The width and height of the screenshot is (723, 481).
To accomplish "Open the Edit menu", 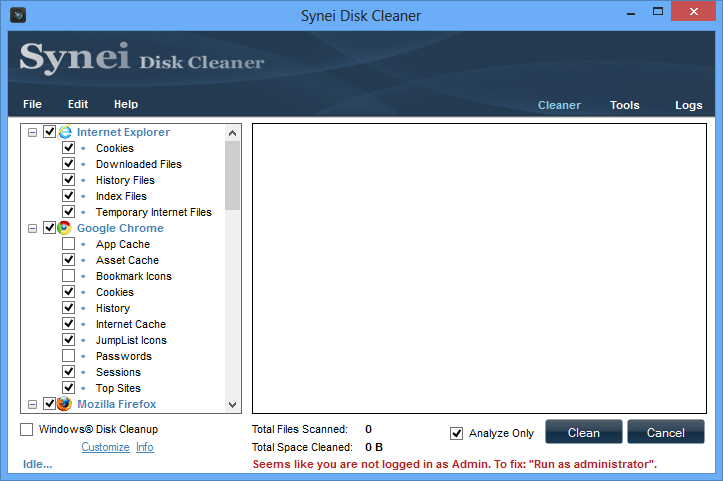I will pos(78,104).
